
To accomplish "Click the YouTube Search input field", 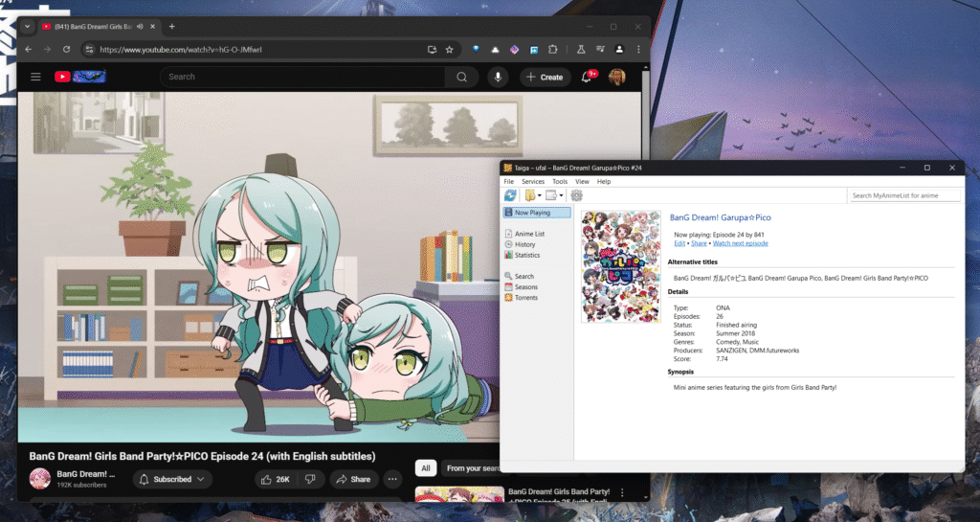I will [x=302, y=77].
